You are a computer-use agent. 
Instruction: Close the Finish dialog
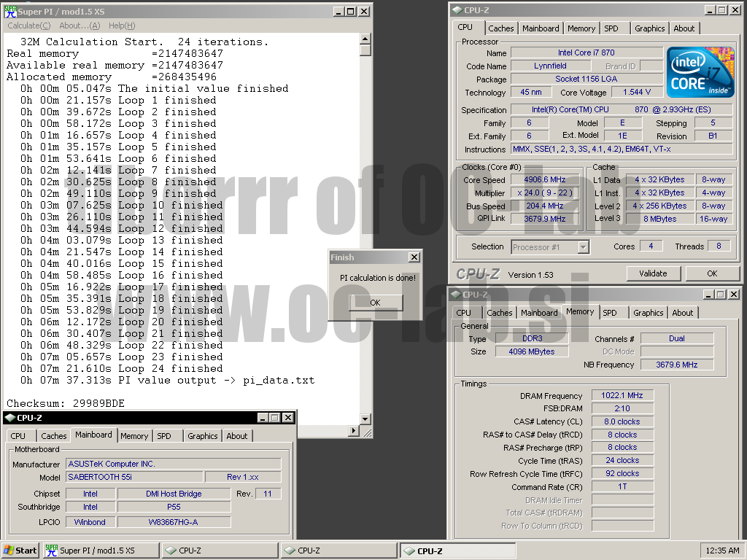(414, 257)
